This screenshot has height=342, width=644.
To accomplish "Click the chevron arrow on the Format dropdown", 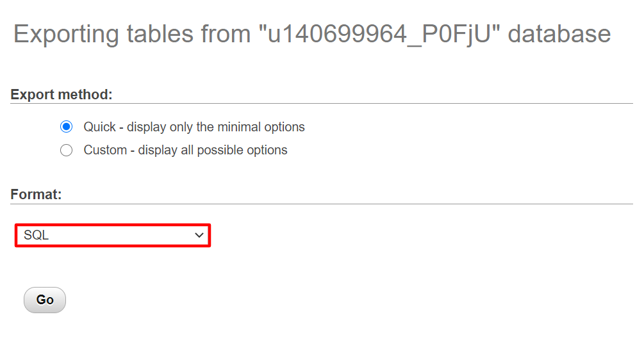I will click(x=198, y=235).
